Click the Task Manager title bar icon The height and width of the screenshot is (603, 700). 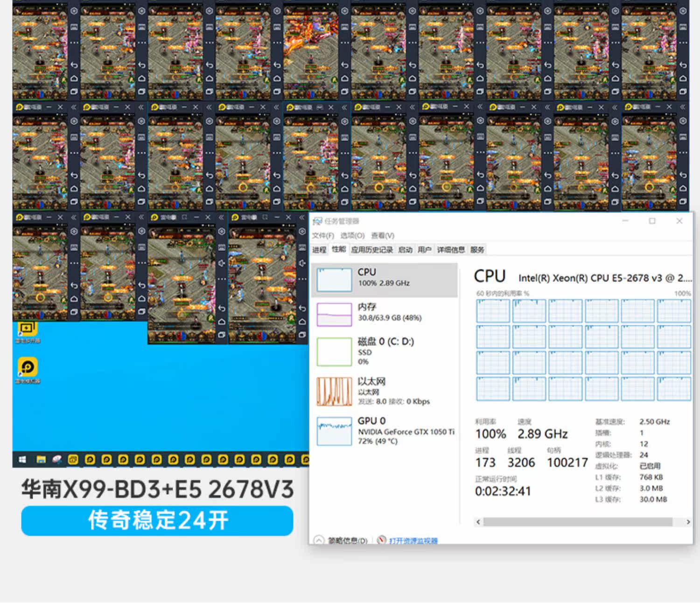click(317, 221)
